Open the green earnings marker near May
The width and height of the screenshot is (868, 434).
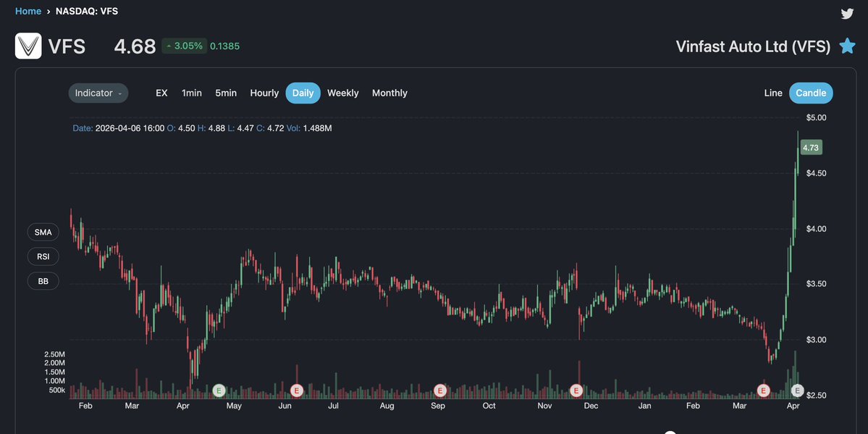pyautogui.click(x=219, y=391)
